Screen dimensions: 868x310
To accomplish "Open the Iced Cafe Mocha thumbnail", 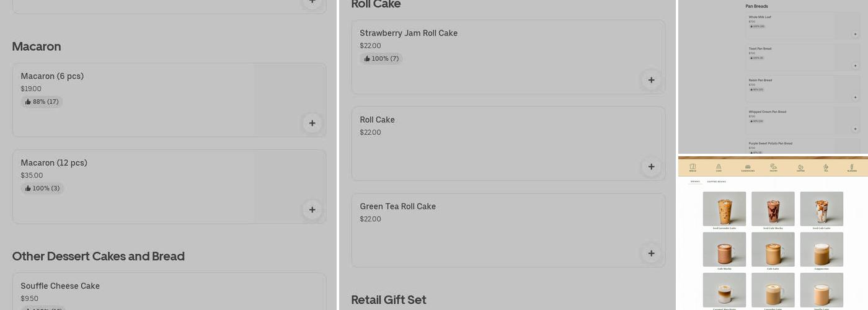I will [773, 209].
